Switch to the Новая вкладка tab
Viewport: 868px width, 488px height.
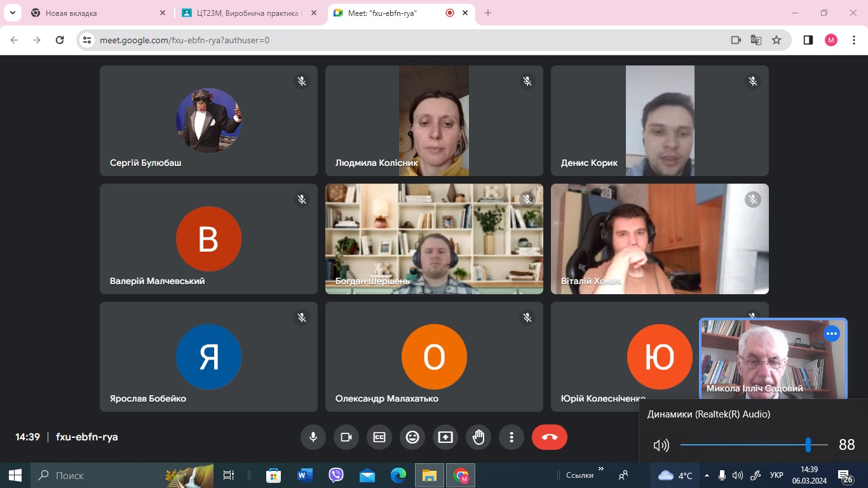click(x=95, y=13)
